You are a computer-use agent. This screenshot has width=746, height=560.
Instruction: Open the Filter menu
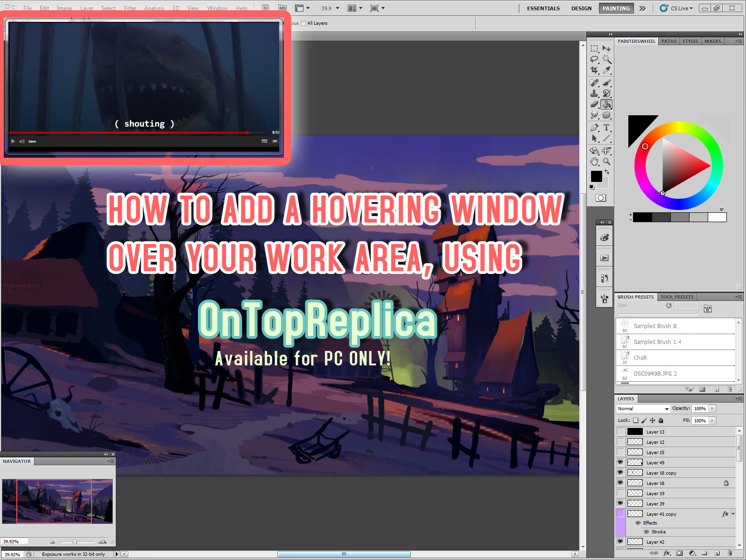pos(130,8)
